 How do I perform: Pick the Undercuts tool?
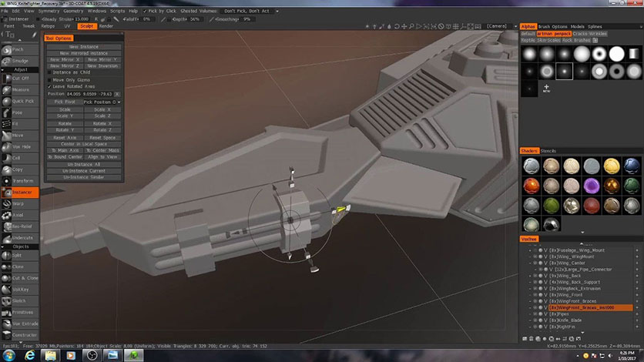tap(20, 238)
